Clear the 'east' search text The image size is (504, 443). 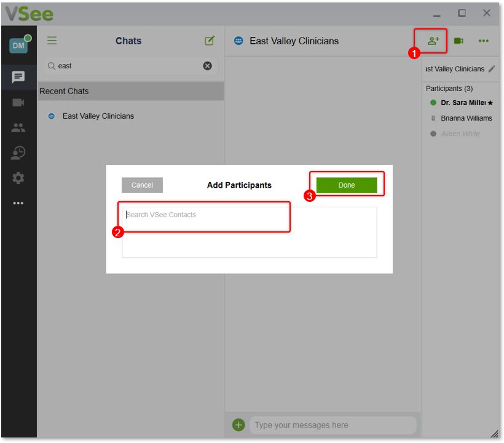coord(208,66)
